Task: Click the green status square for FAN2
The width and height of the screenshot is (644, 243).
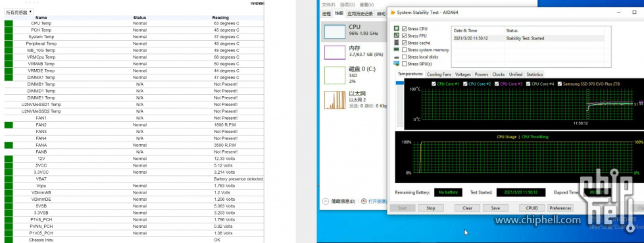Action: 8,125
